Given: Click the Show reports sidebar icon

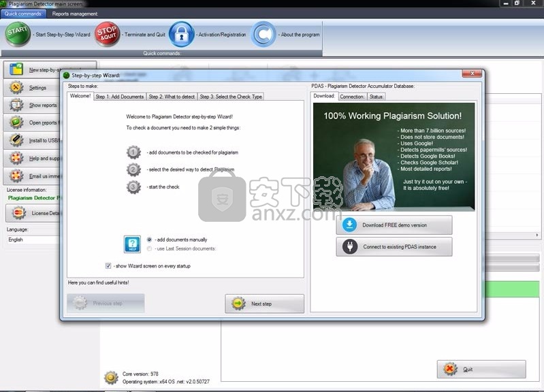Looking at the screenshot, I should (x=16, y=105).
